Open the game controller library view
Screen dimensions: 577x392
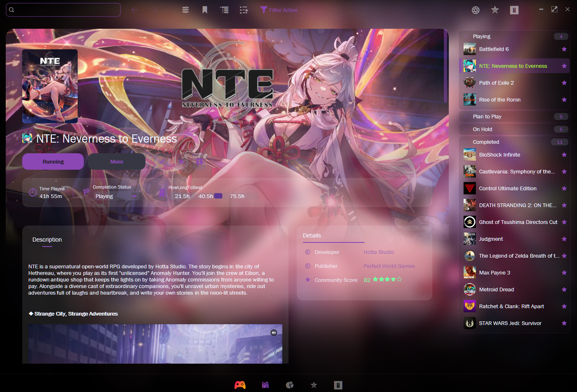pyautogui.click(x=240, y=385)
